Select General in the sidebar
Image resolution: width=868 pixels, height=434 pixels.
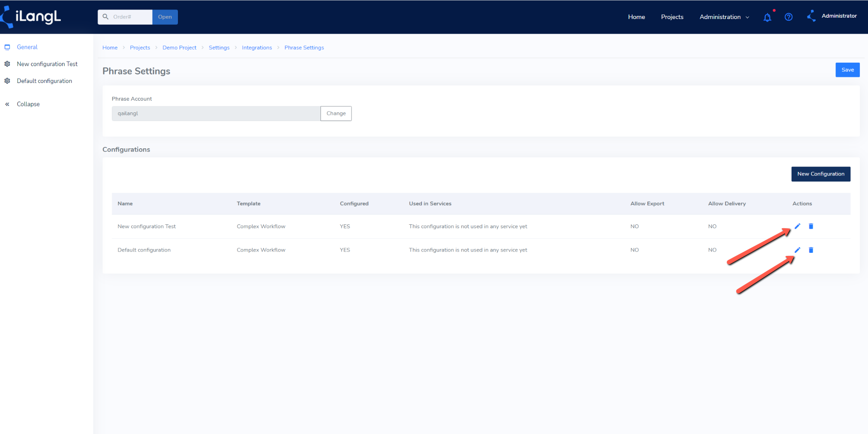click(27, 47)
